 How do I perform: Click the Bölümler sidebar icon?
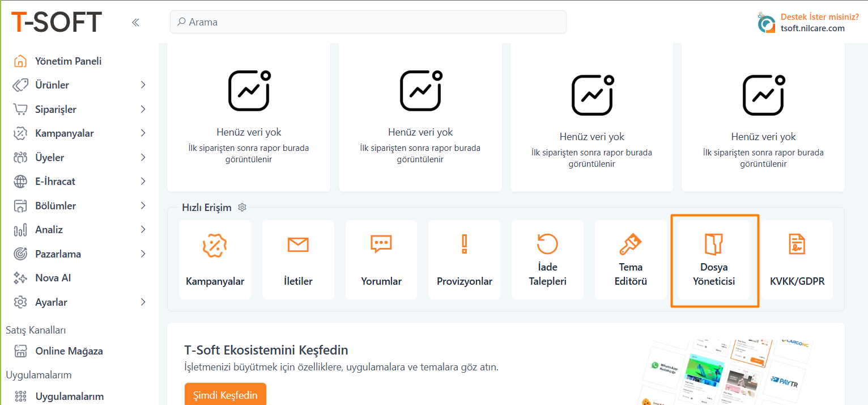click(x=20, y=205)
